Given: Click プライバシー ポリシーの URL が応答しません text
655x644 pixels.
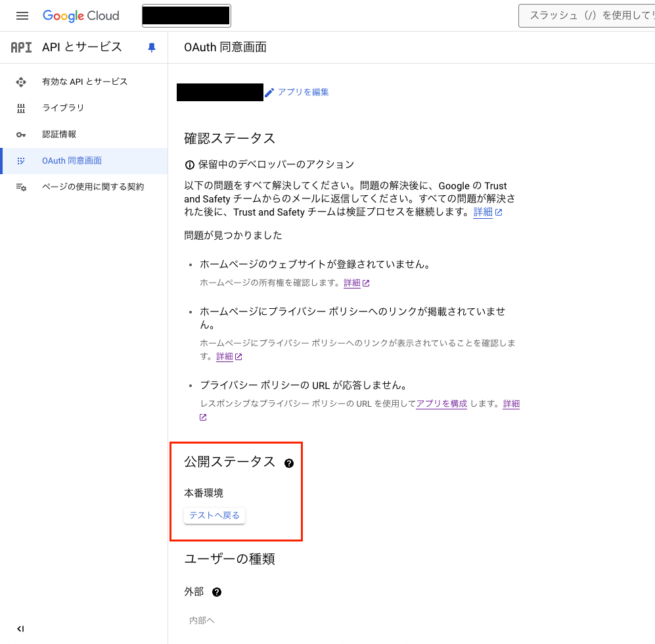Looking at the screenshot, I should [304, 385].
